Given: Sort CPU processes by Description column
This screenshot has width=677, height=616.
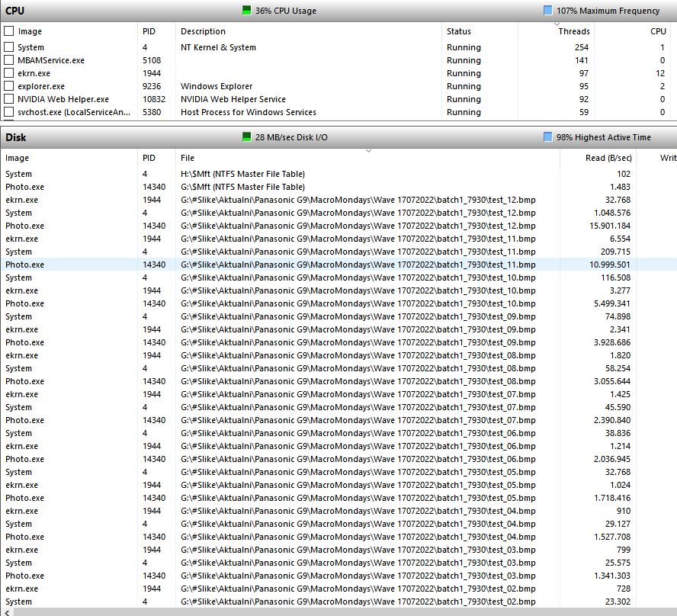Looking at the screenshot, I should tap(203, 31).
